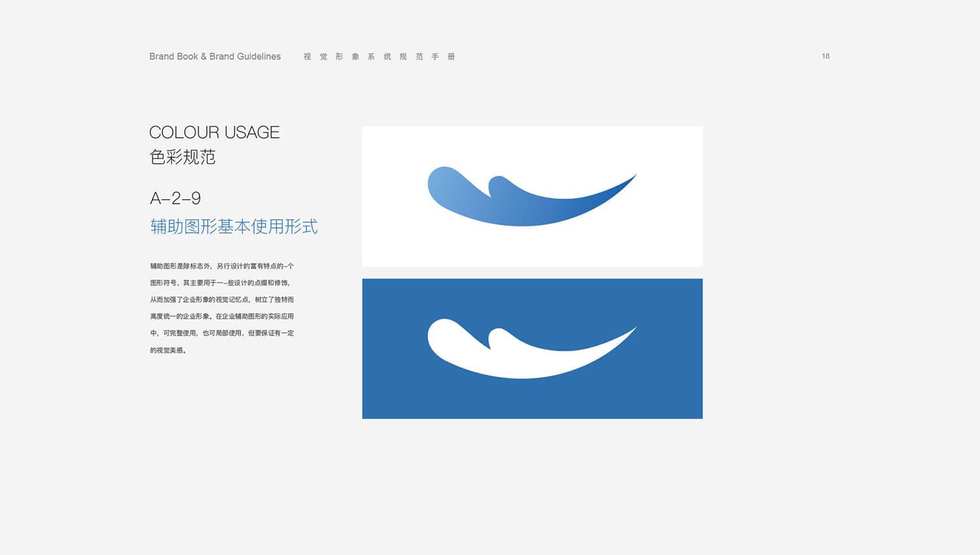Click page number 18
This screenshot has width=980, height=555.
pyautogui.click(x=825, y=56)
